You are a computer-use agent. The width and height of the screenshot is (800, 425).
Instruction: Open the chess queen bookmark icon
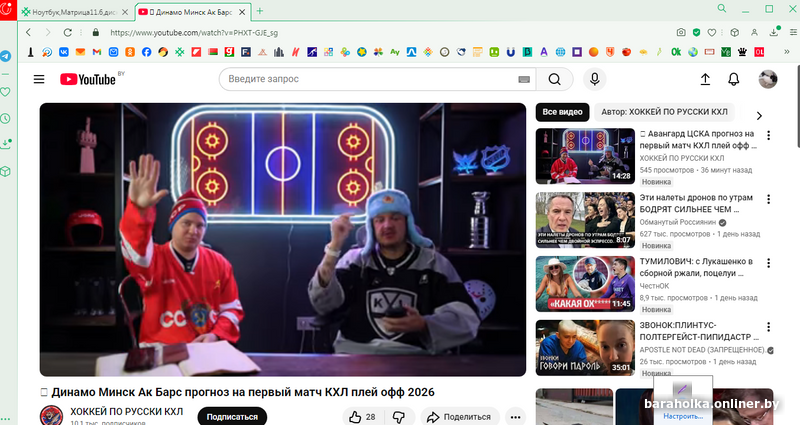pos(742,52)
